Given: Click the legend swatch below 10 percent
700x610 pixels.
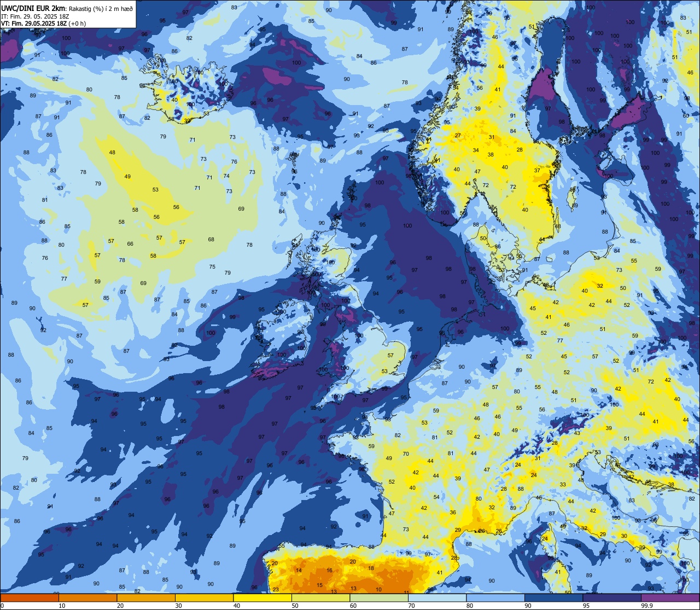Looking at the screenshot, I should coord(30,597).
